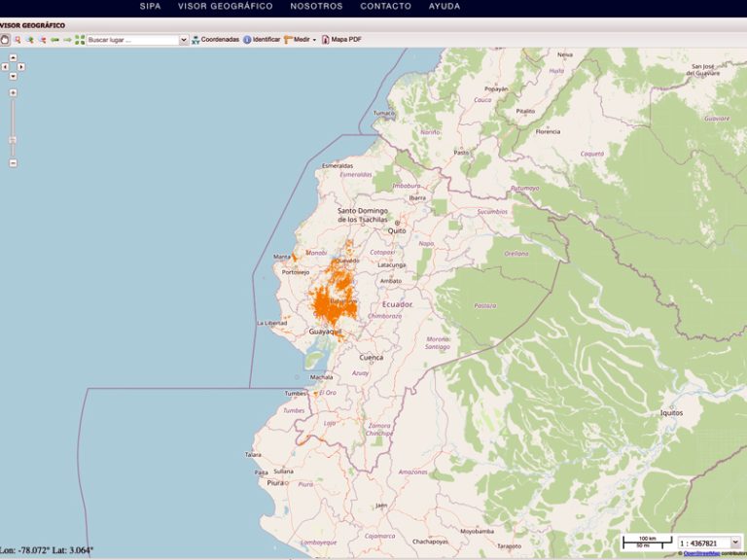Go to next map extent arrow
Screen dimensions: 747x560
67,40
